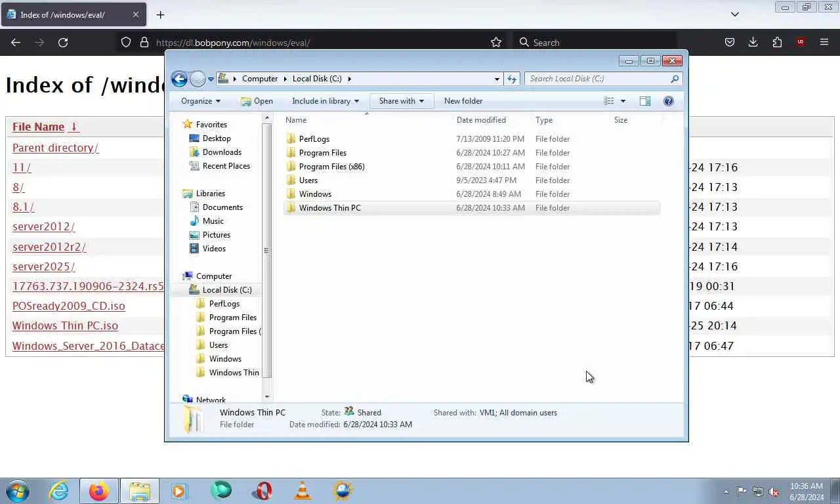List all tabs dropdown in Firefox
Screen dimensions: 840x504
(x=735, y=14)
